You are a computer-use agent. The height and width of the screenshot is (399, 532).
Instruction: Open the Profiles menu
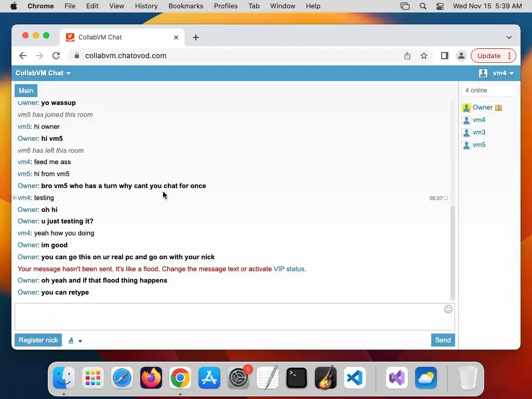225,6
